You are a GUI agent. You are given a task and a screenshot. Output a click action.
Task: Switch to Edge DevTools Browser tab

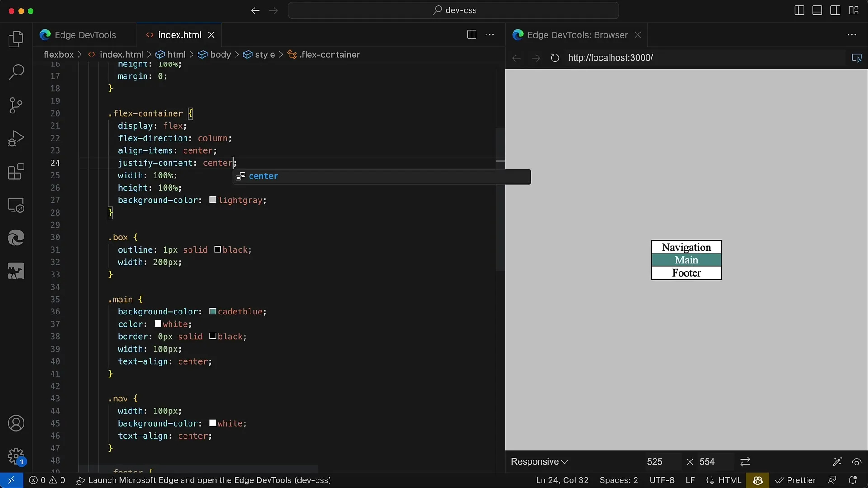pyautogui.click(x=578, y=34)
